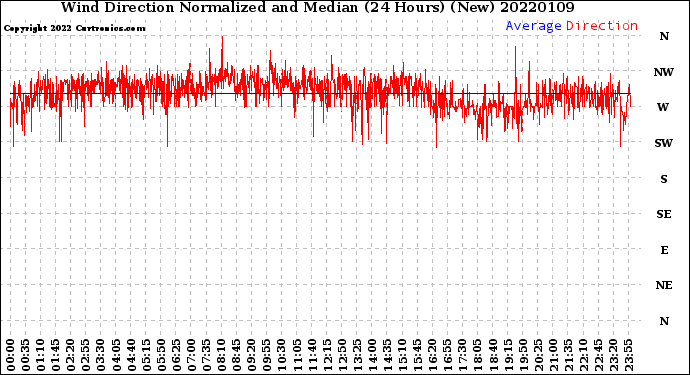Click the 01:10 time label
This screenshot has height=375, width=690.
40,355
